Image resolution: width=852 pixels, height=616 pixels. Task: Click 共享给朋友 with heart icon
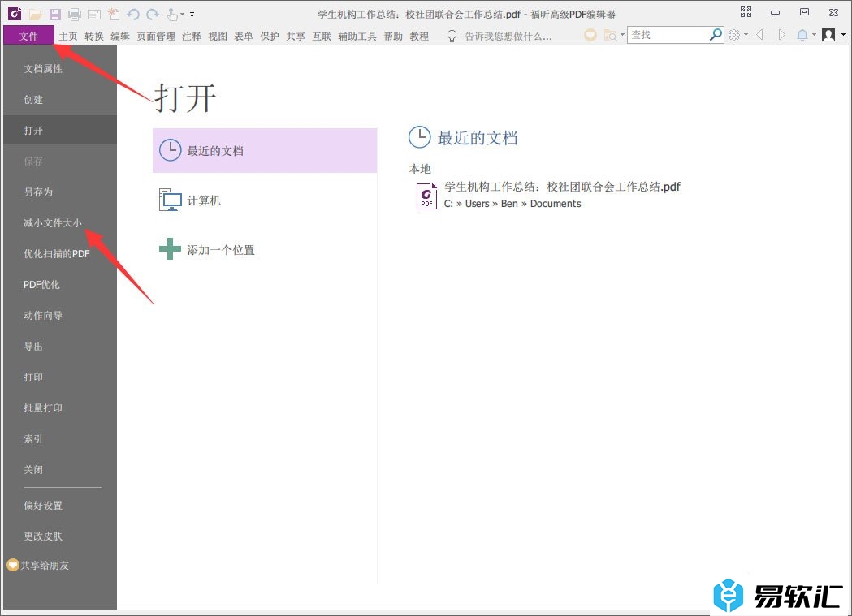[38, 565]
